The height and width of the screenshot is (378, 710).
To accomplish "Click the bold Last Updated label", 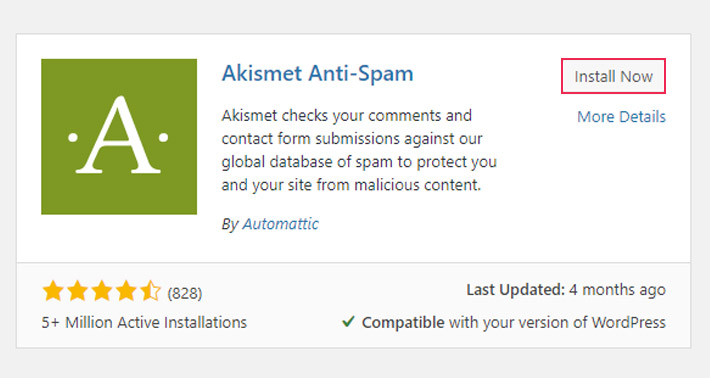I will coord(516,290).
